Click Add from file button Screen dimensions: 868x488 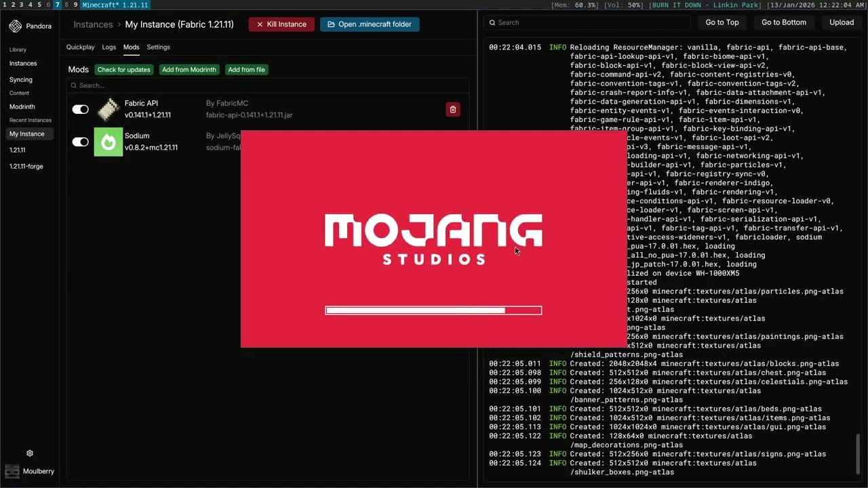247,70
